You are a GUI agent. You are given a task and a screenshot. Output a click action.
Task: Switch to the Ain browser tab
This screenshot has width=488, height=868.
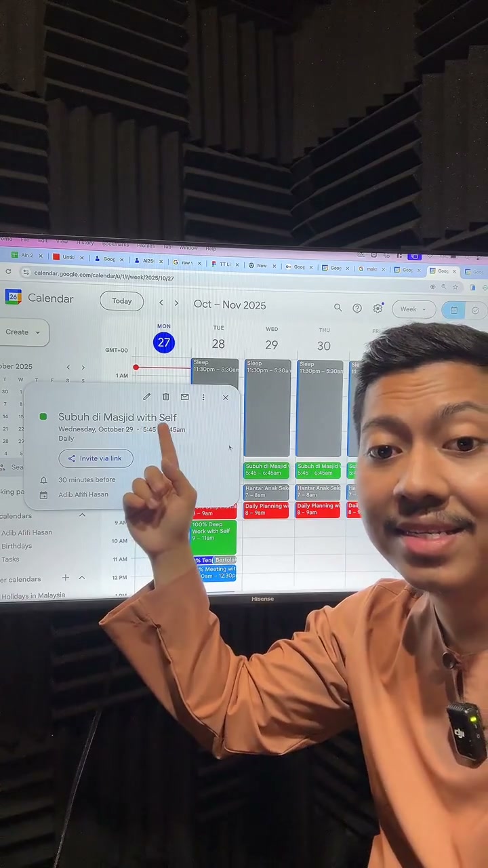(26, 256)
